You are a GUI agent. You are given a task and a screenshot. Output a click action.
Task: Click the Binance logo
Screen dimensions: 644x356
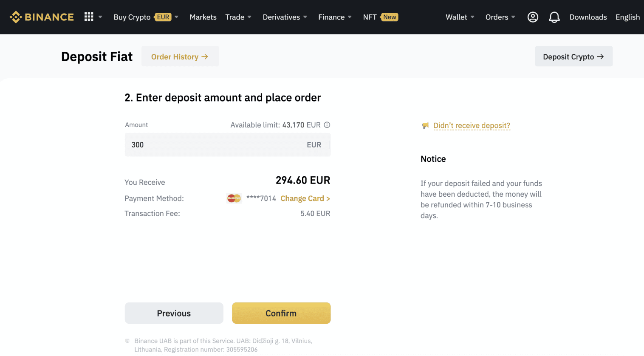coord(42,17)
